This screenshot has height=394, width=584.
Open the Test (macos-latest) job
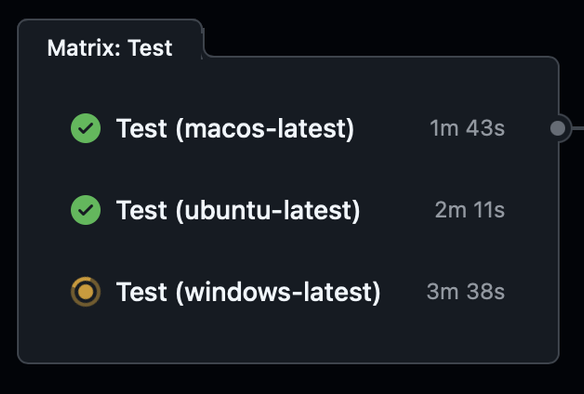pos(235,128)
